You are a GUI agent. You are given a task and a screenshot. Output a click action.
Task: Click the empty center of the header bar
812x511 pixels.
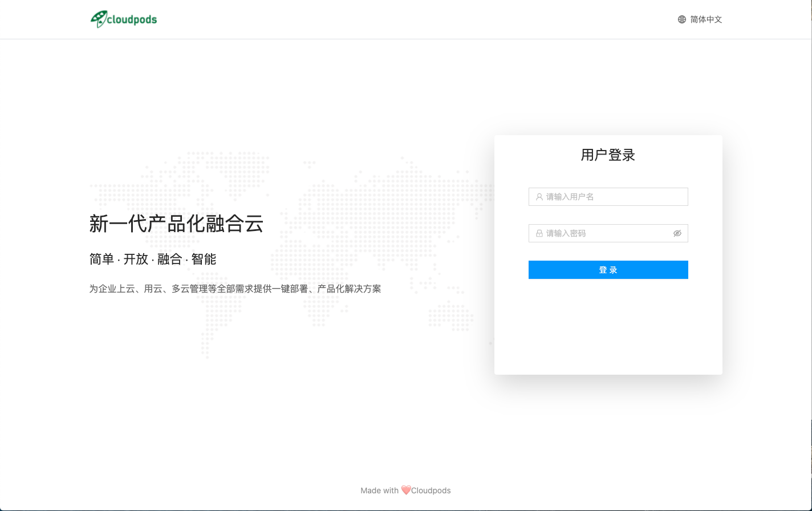coord(406,19)
